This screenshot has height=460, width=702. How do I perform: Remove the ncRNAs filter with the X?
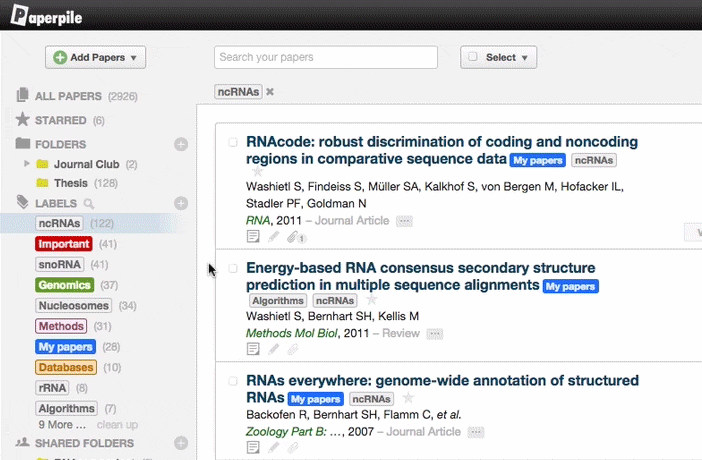(x=270, y=92)
